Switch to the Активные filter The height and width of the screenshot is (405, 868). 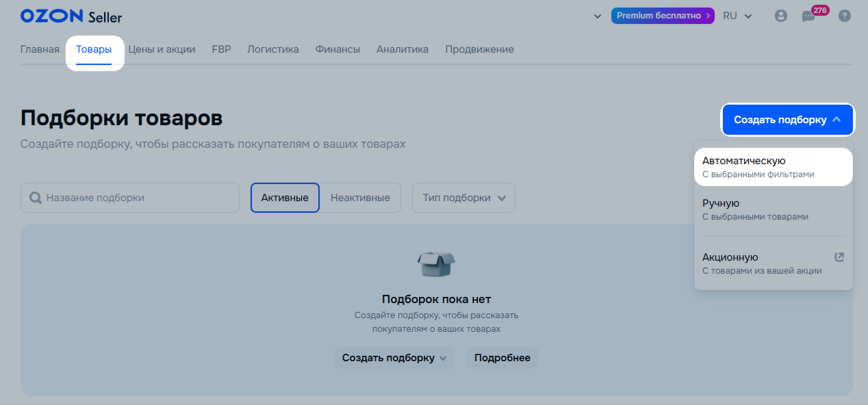coord(285,198)
